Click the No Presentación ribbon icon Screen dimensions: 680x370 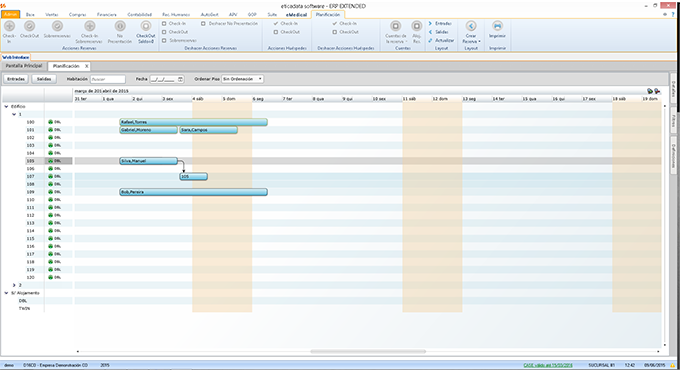[x=120, y=26]
